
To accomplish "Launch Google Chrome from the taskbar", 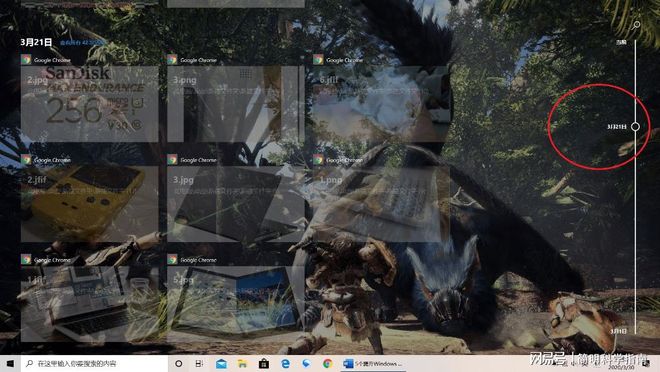I will (327, 363).
